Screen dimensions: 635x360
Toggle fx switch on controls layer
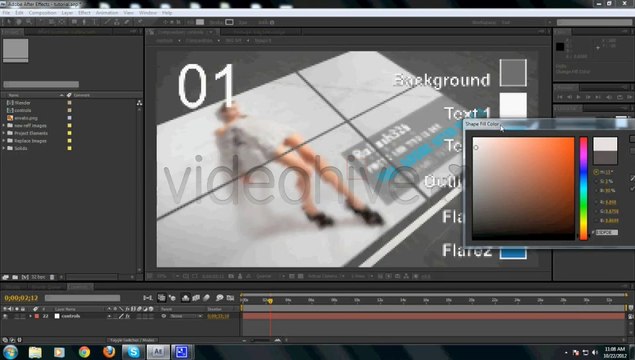(127, 316)
